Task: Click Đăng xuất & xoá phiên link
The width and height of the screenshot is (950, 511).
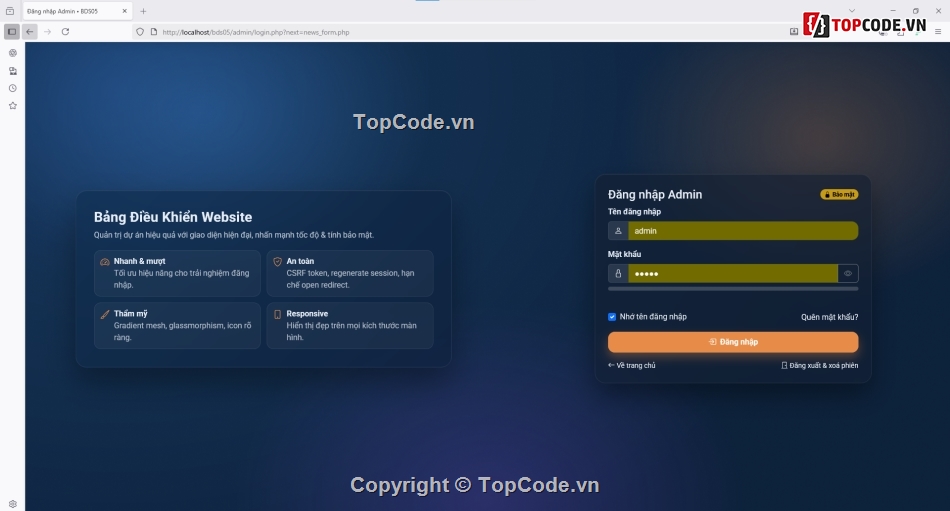Action: click(820, 366)
